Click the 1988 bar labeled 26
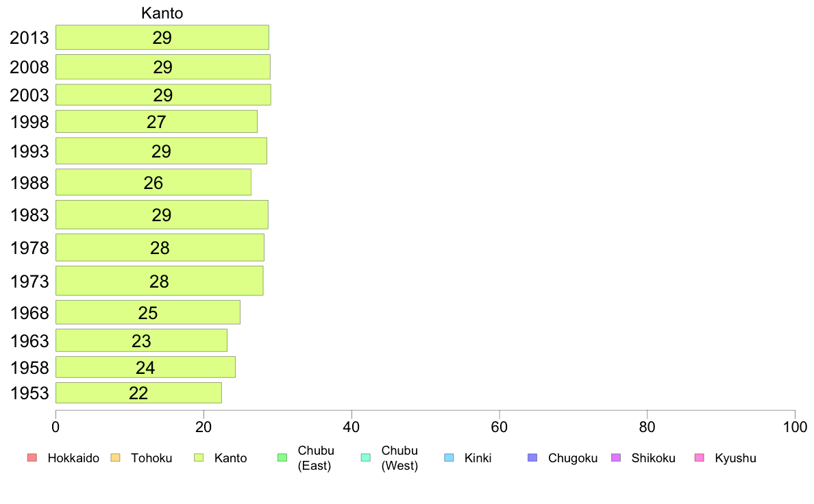 (153, 182)
